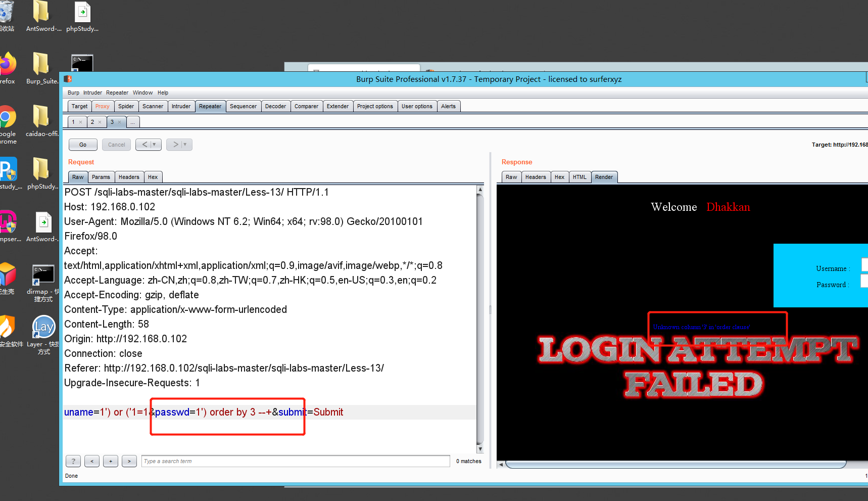Click the Burp Suite logo in the title bar

68,79
